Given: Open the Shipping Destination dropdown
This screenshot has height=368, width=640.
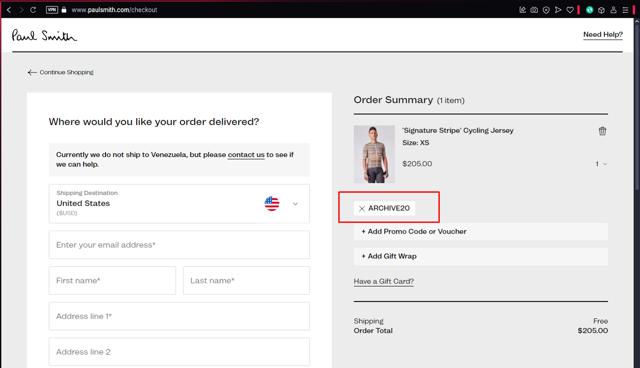Looking at the screenshot, I should (x=179, y=204).
